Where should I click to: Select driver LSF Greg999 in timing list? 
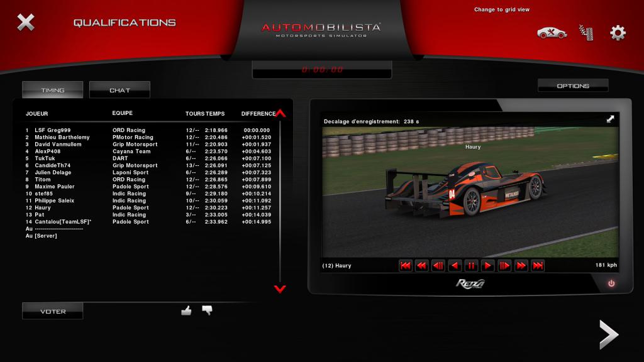53,130
